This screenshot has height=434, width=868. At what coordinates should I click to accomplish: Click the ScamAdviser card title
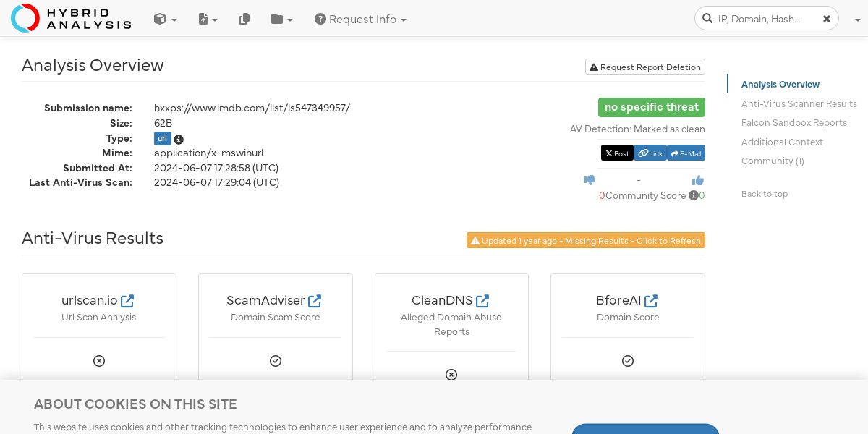[265, 300]
